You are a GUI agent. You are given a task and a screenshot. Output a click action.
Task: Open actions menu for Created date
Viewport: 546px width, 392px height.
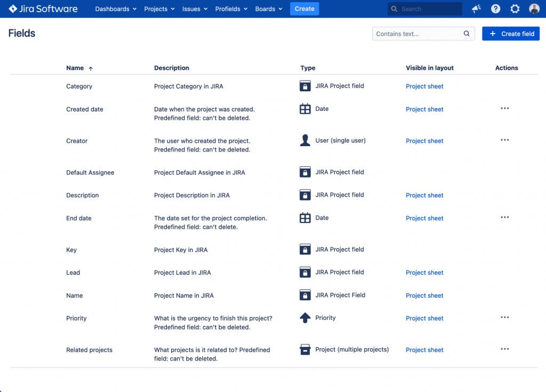pos(504,109)
